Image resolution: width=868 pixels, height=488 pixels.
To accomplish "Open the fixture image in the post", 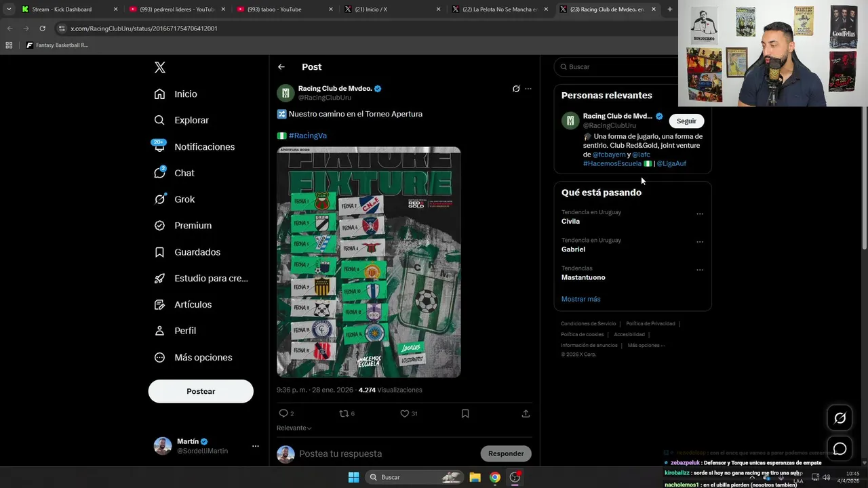I will click(x=369, y=262).
